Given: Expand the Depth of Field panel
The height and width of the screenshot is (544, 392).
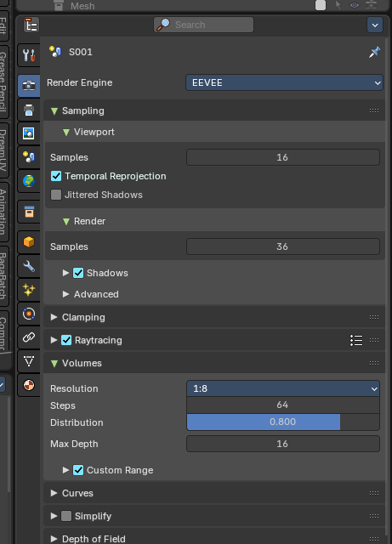Looking at the screenshot, I should coord(54,539).
